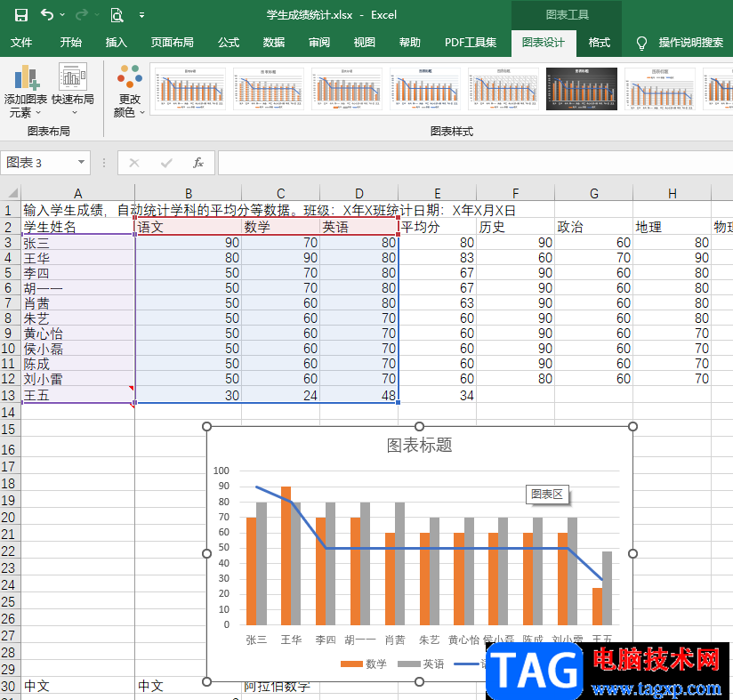The image size is (733, 700).
Task: Open the 审阅 ribbon tab
Action: 319,43
